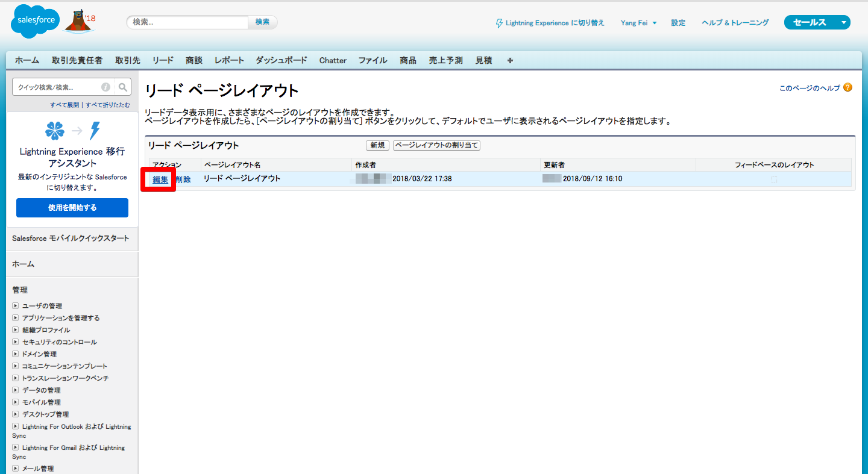Open the ダッシュボード tab
The image size is (868, 474).
pos(281,60)
